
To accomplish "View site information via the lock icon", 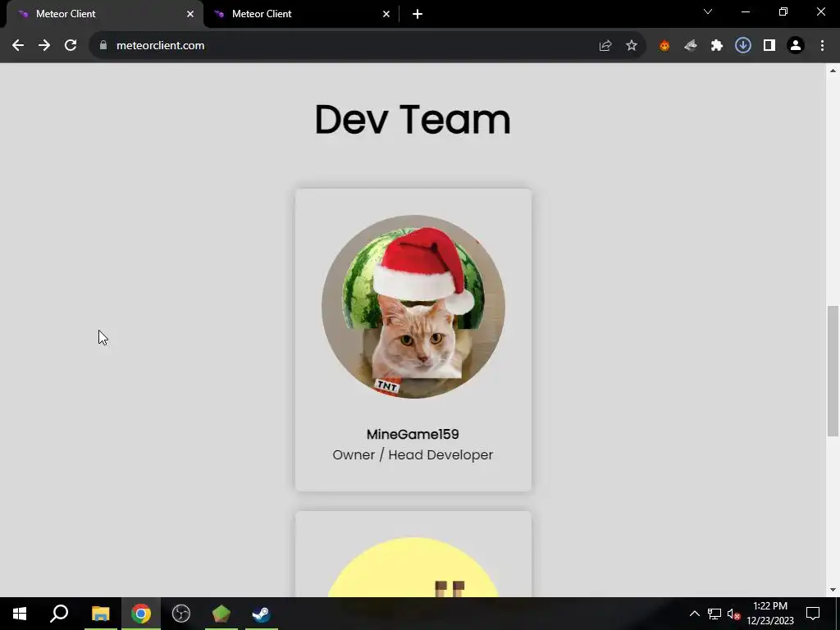I will pos(103,46).
